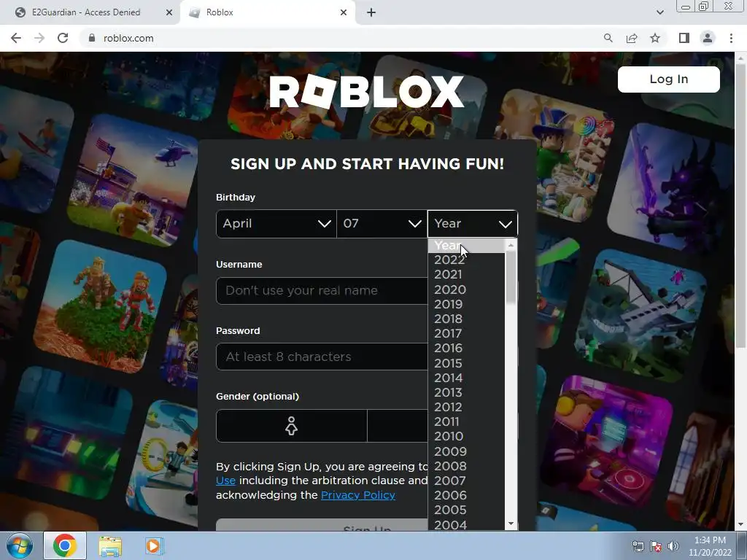Open the Windows Start menu
The height and width of the screenshot is (560, 747).
19,545
